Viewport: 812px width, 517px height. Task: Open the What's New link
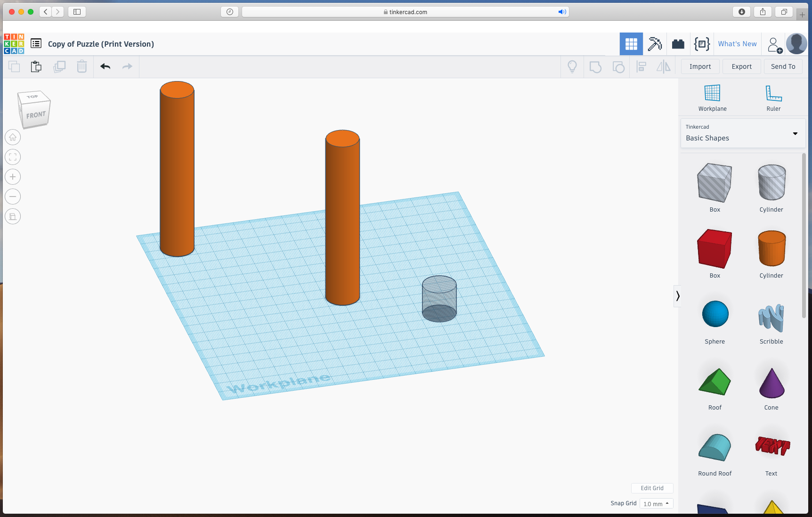click(737, 44)
